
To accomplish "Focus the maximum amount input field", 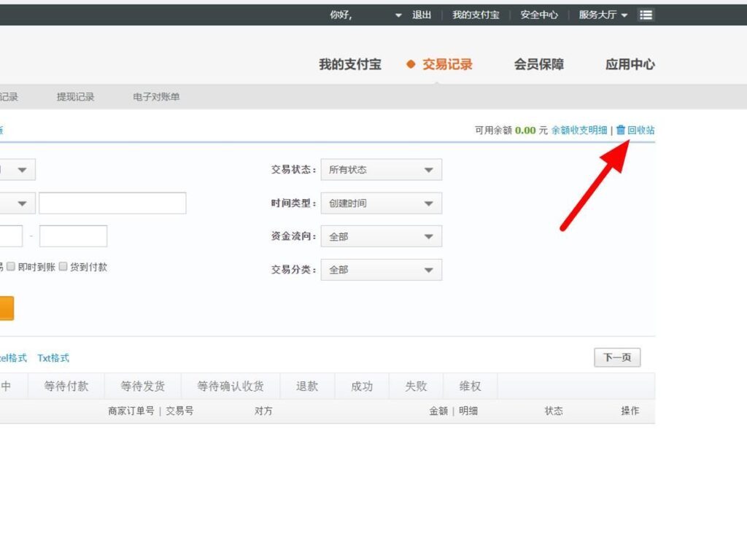I will coord(74,236).
